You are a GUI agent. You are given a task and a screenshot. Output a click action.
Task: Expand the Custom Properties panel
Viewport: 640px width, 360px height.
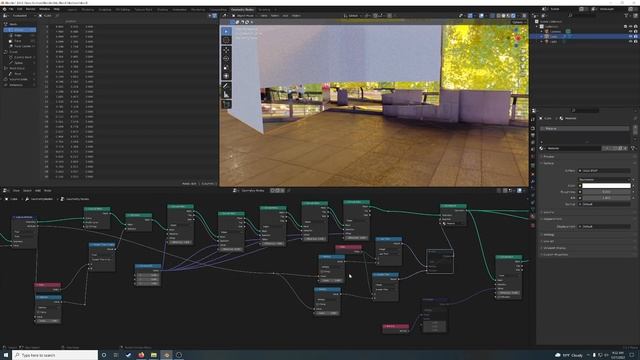pos(555,254)
